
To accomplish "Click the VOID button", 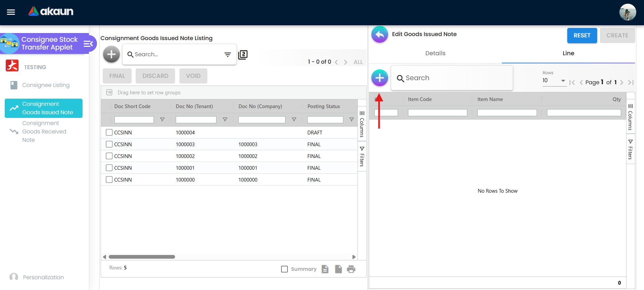I will pyautogui.click(x=193, y=76).
